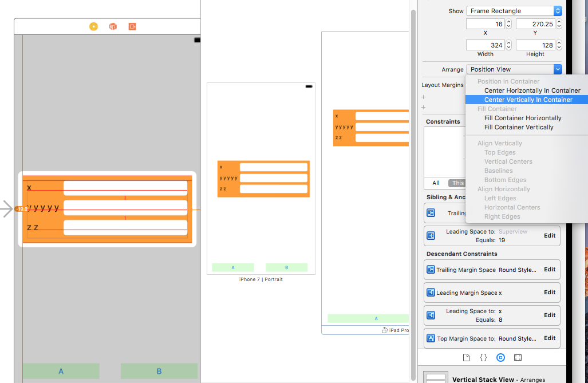Image resolution: width=588 pixels, height=383 pixels.
Task: Open the File Template library icon
Action: click(x=466, y=357)
